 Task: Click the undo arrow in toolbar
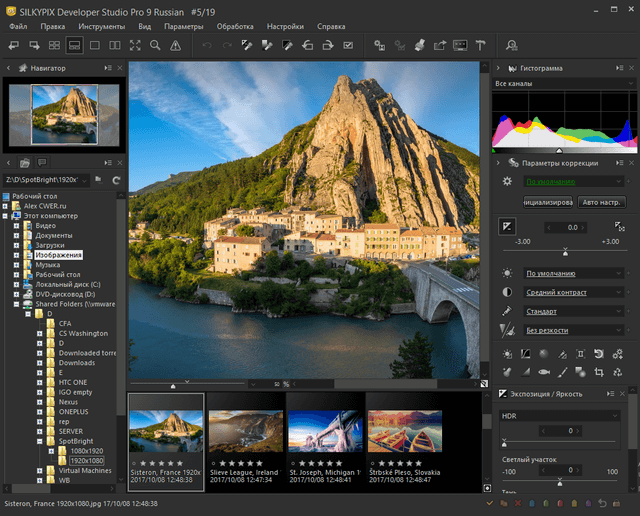coord(206,45)
